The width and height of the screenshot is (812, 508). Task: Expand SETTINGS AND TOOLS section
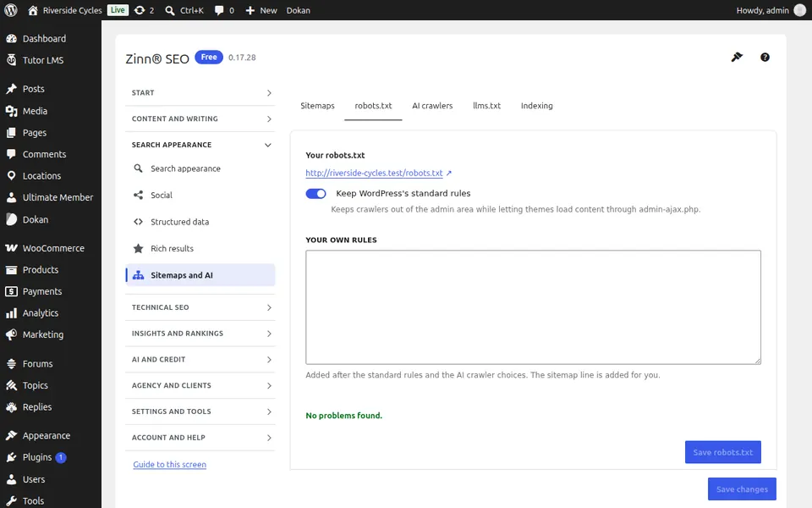pyautogui.click(x=200, y=411)
